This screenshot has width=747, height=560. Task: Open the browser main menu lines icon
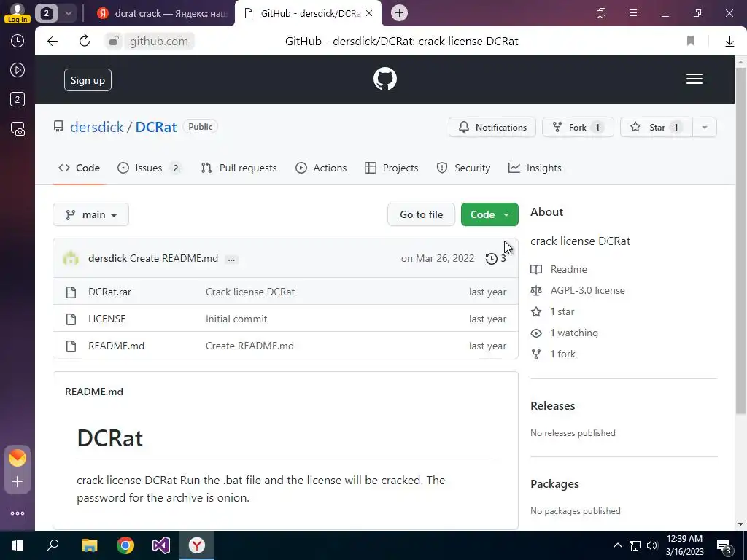(x=633, y=13)
